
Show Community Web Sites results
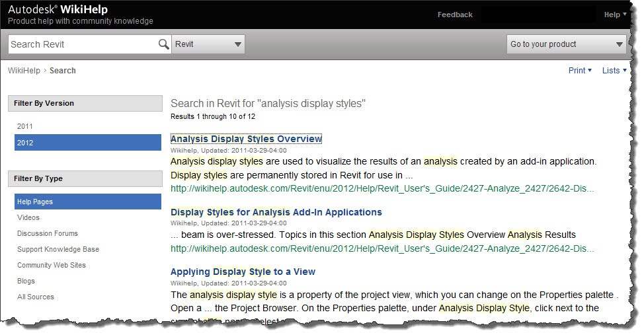tap(52, 265)
